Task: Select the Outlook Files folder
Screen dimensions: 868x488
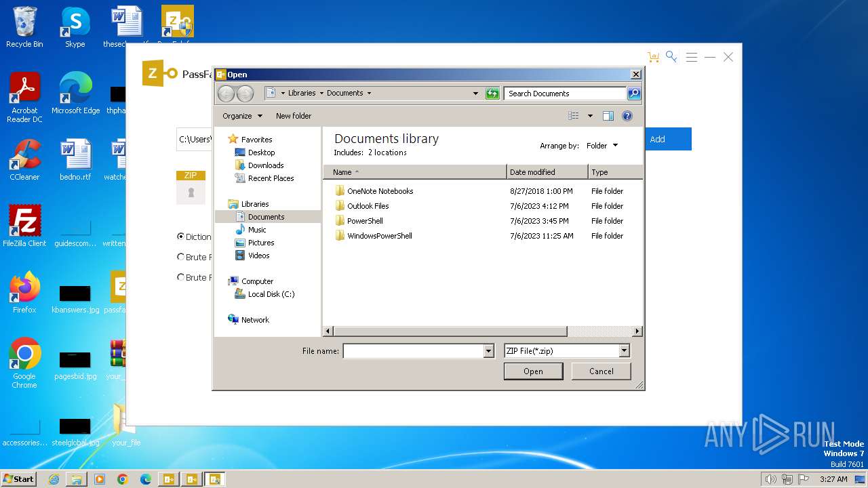Action: pyautogui.click(x=368, y=206)
